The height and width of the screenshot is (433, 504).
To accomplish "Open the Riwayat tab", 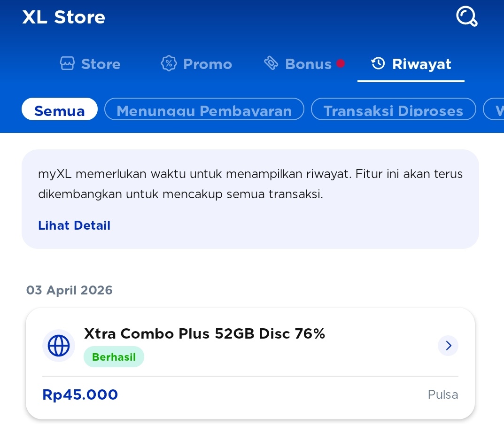I will click(411, 64).
